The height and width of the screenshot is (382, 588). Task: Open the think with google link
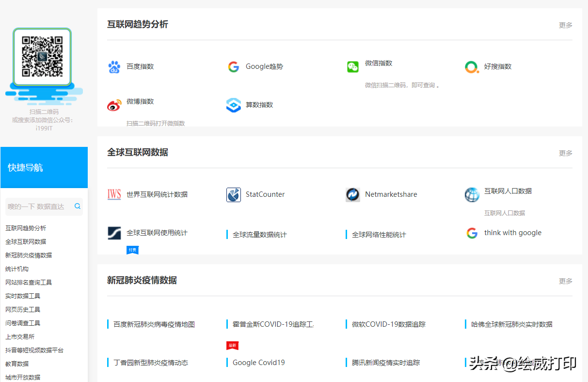(x=513, y=233)
